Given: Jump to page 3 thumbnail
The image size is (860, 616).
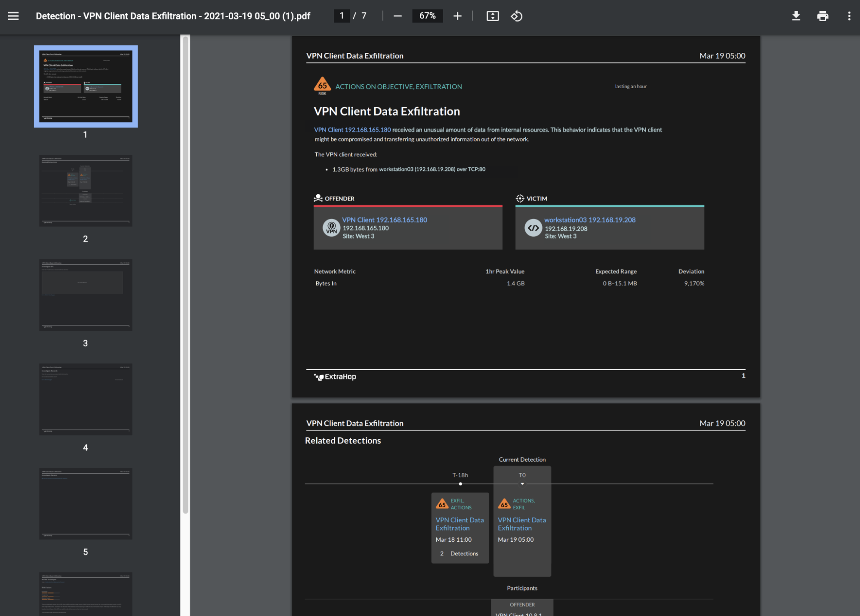Looking at the screenshot, I should 86,295.
